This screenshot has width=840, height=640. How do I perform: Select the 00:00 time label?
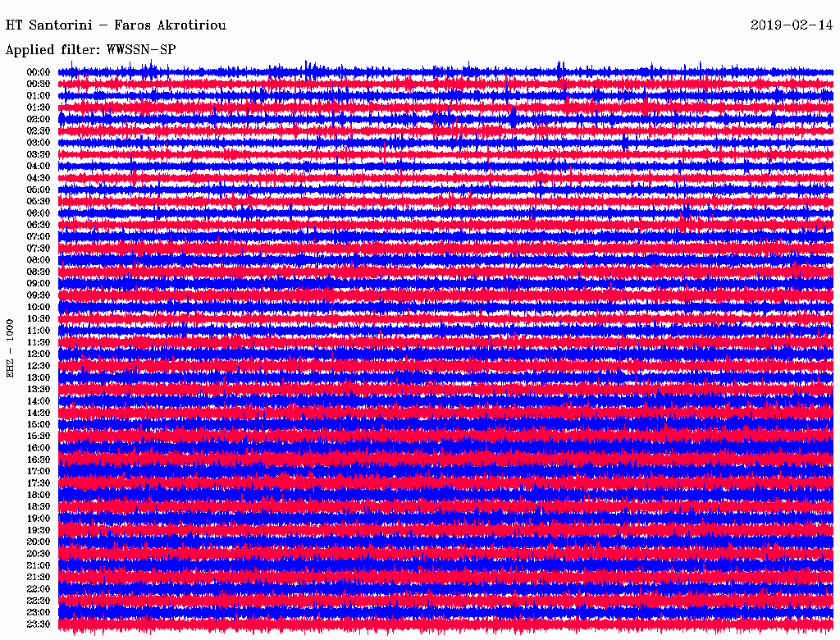click(x=39, y=72)
